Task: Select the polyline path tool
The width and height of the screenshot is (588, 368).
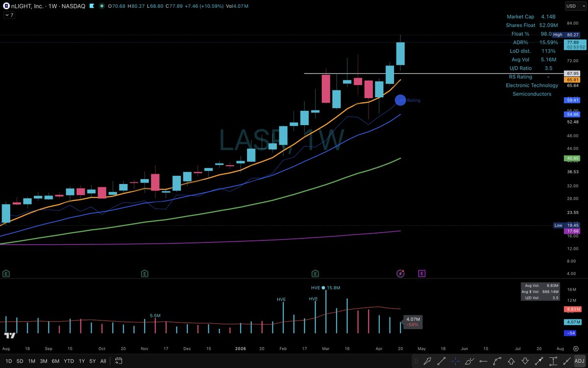Action: (x=497, y=361)
